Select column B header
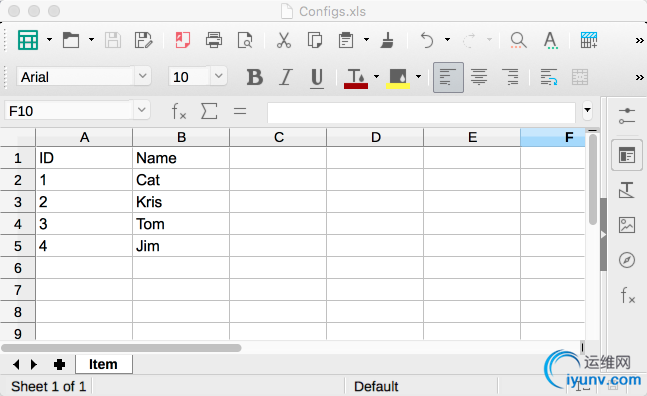 181,137
